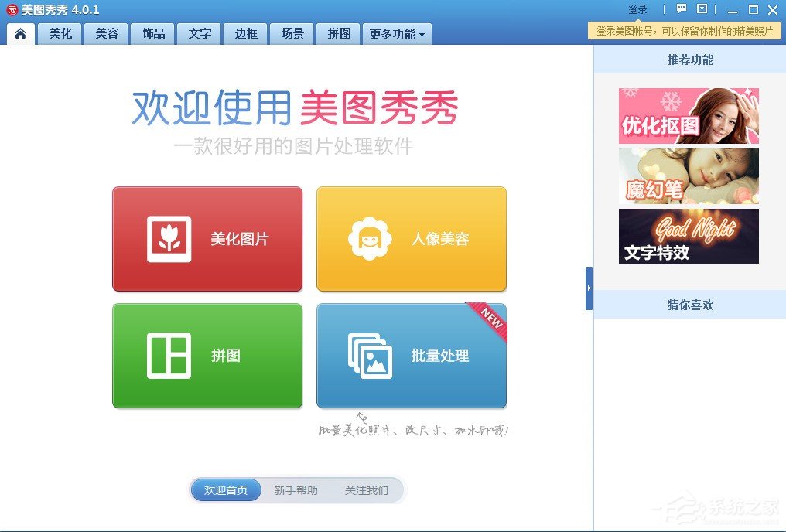Switch to the 美化 tab
The image size is (786, 532).
[x=60, y=33]
